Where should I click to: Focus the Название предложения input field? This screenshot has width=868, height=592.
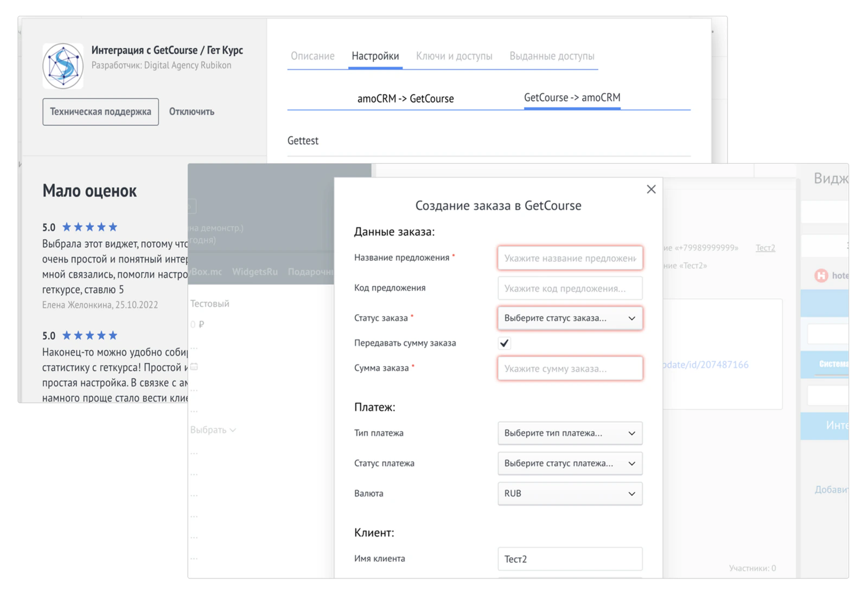pyautogui.click(x=570, y=258)
